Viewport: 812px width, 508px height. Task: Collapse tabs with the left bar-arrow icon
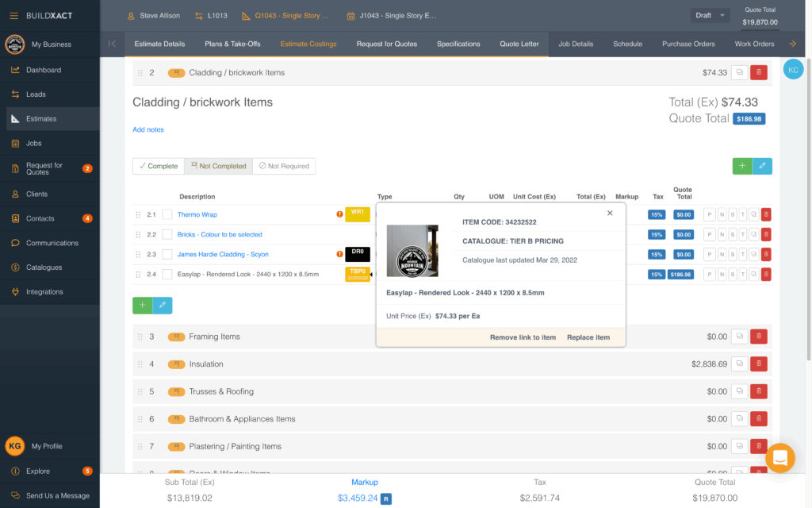(112, 44)
